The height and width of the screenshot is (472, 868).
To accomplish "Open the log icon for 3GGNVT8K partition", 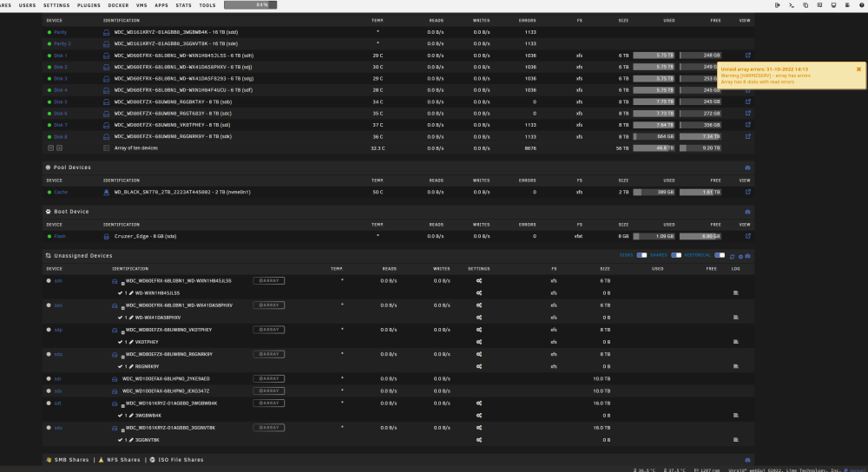I will pyautogui.click(x=736, y=440).
